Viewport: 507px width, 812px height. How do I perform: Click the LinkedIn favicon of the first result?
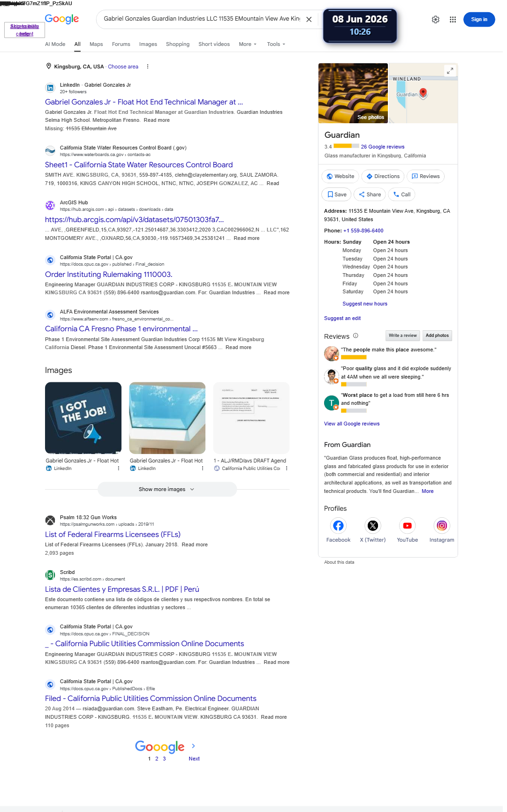[x=50, y=88]
